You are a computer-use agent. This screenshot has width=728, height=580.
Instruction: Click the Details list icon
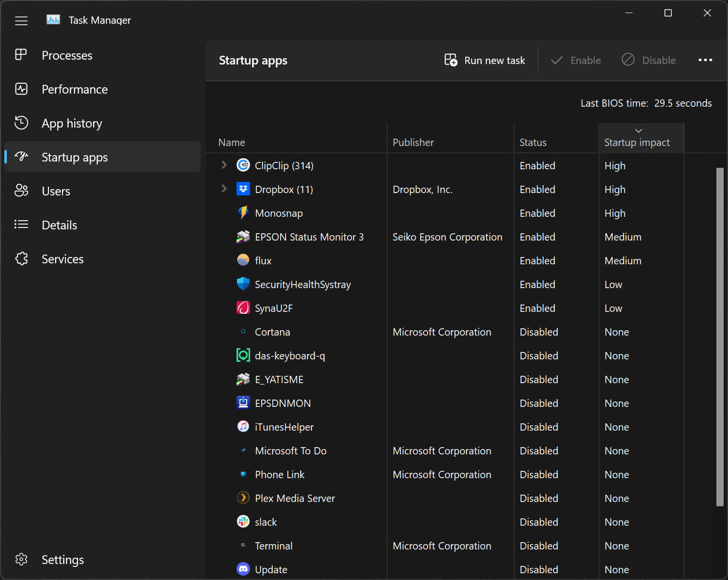(21, 225)
